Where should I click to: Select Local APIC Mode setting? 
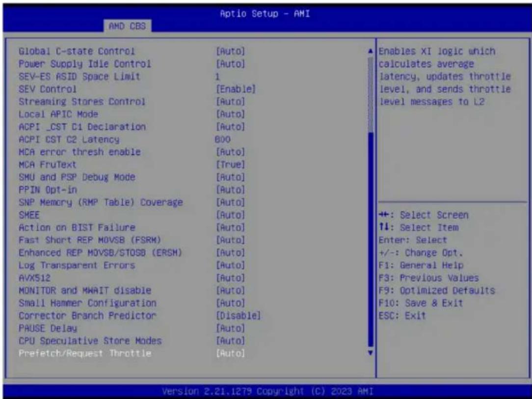coord(58,114)
